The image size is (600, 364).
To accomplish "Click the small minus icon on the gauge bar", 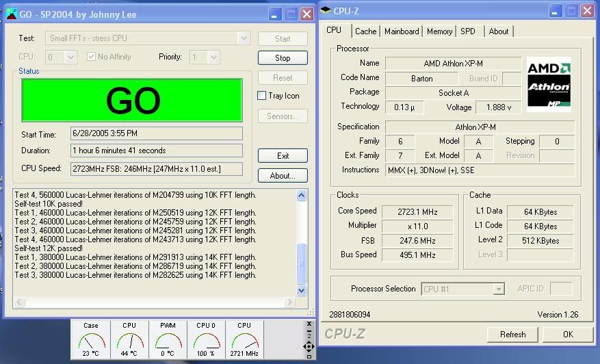I will coord(309,330).
